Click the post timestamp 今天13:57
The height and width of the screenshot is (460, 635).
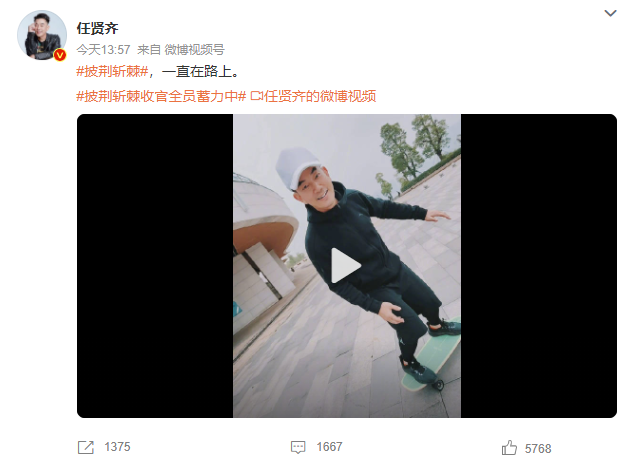coord(103,50)
